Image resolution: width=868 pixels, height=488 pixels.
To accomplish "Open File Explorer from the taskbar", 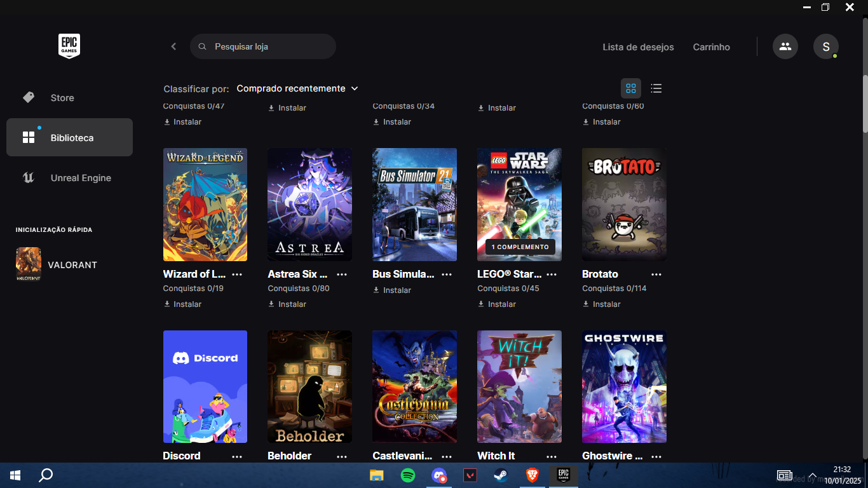I will point(377,475).
